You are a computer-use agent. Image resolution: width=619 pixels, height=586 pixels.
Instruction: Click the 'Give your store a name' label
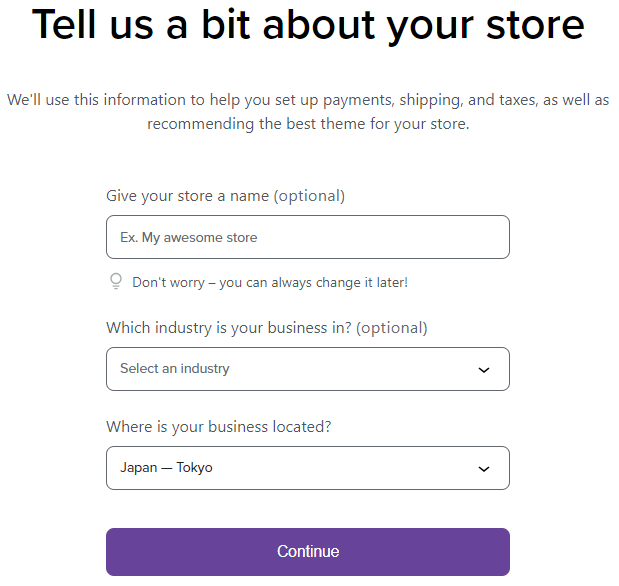pos(187,196)
